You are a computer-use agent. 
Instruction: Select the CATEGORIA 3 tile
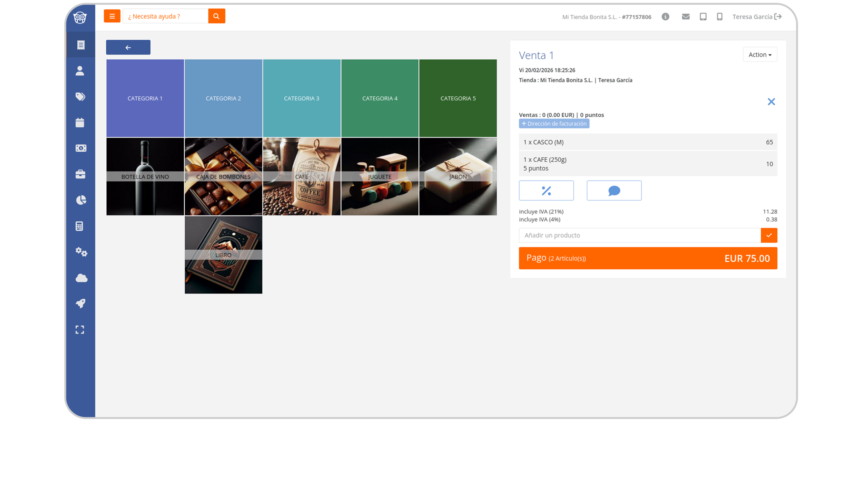click(x=301, y=98)
